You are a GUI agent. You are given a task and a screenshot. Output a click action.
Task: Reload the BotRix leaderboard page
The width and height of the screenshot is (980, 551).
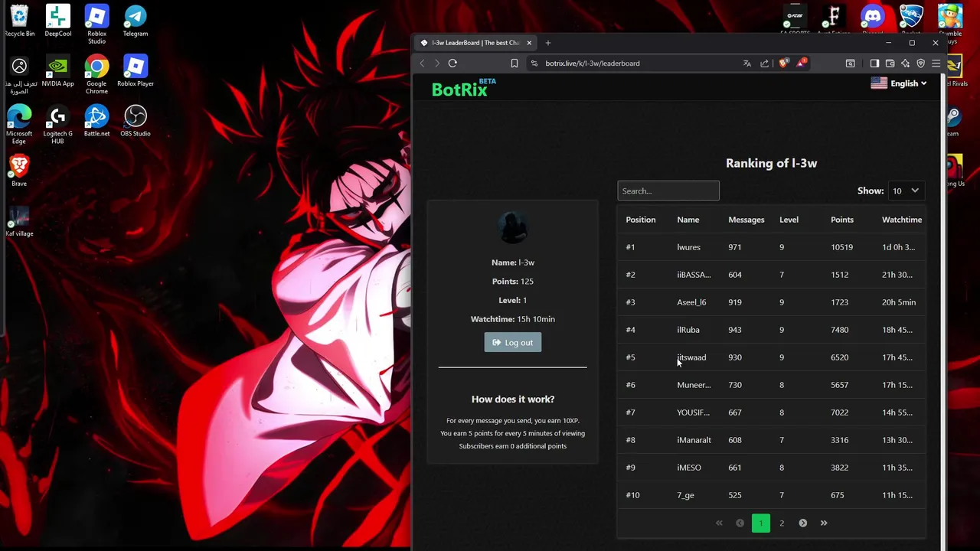[452, 64]
